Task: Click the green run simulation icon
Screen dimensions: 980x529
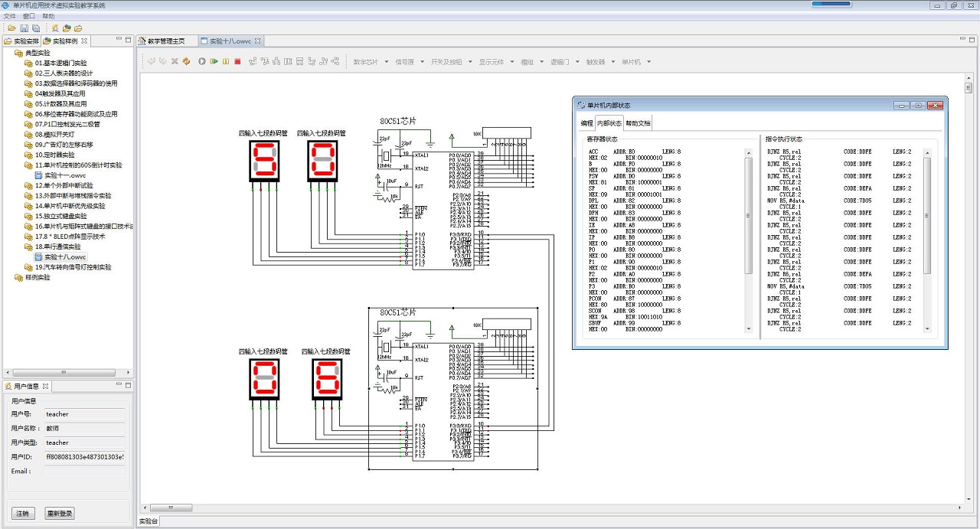Action: [x=214, y=61]
